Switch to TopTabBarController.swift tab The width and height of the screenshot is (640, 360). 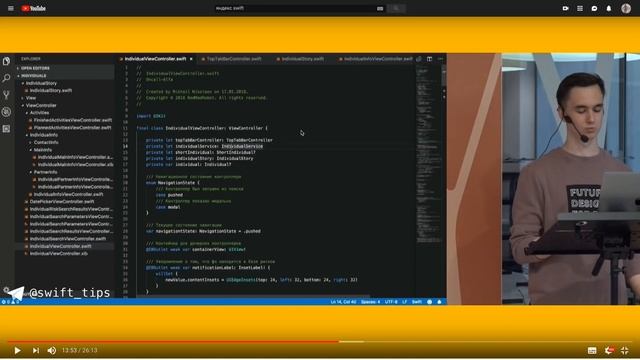[233, 59]
